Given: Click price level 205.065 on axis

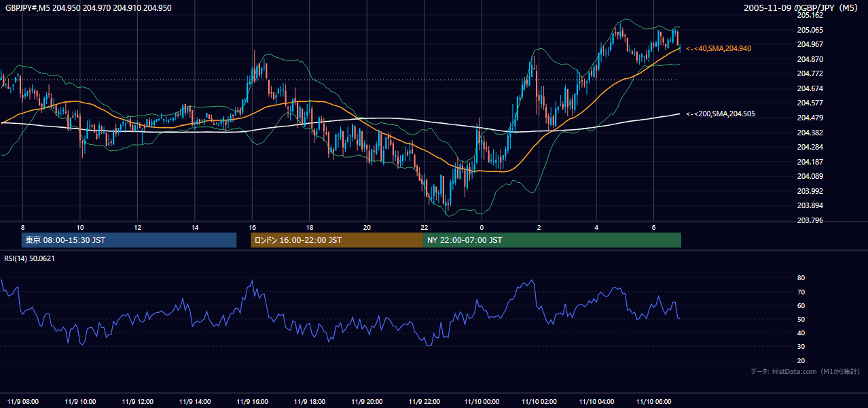Looking at the screenshot, I should point(810,30).
